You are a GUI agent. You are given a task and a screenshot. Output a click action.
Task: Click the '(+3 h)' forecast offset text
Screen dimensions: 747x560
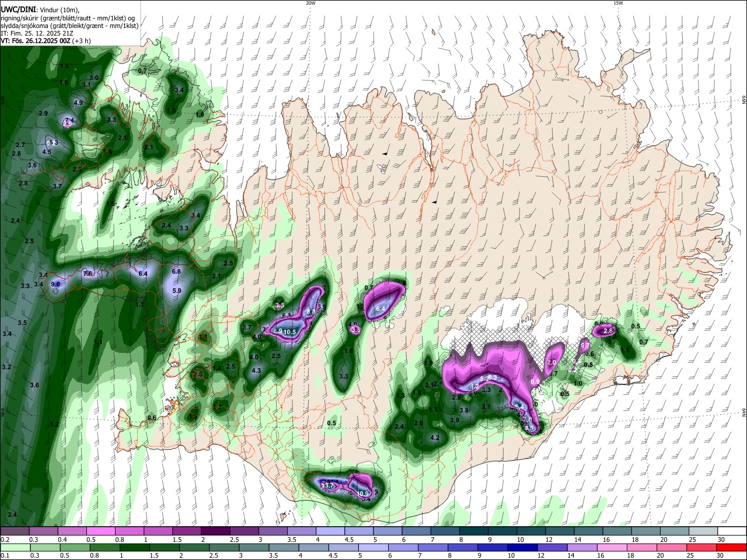point(82,41)
